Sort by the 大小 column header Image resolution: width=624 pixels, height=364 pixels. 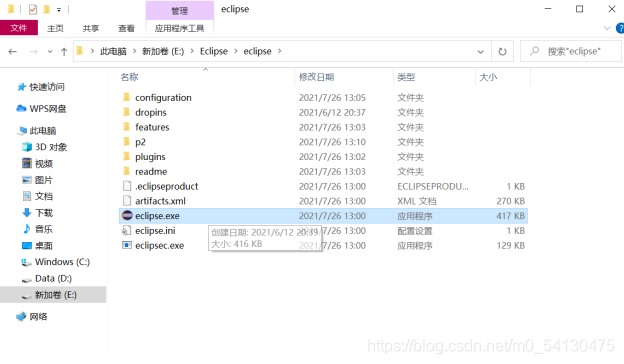488,77
